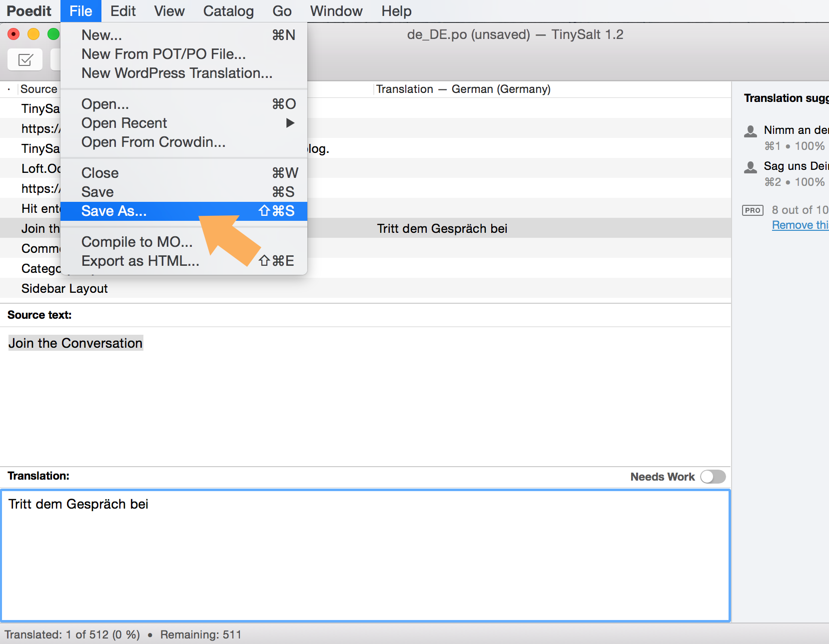This screenshot has height=644, width=829.
Task: Open the Edit menu in menu bar
Action: click(x=123, y=11)
